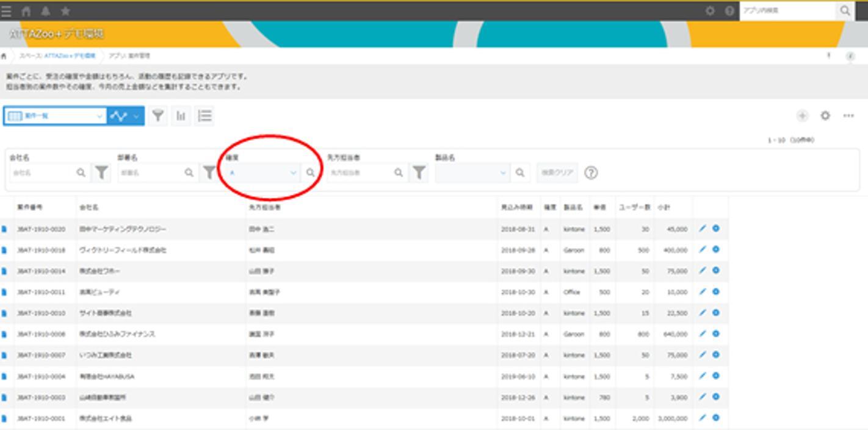This screenshot has height=430, width=868.
Task: Open the gear settings in the dark header
Action: click(x=710, y=11)
